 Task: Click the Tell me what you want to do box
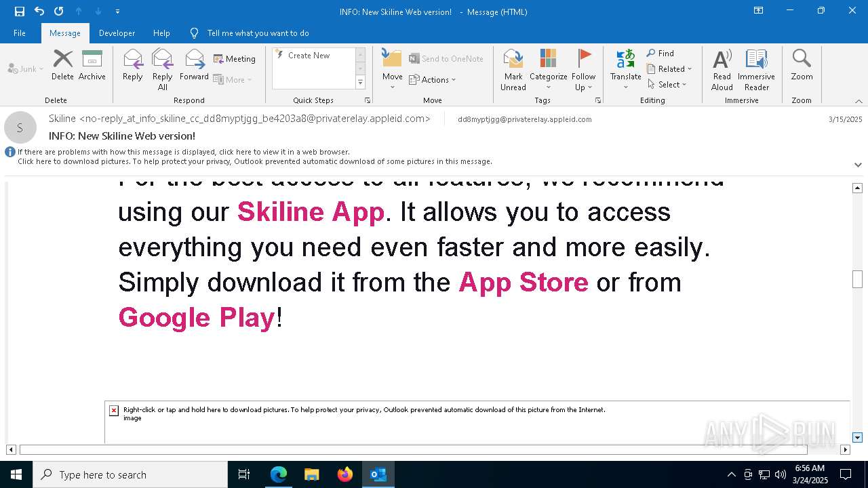pyautogui.click(x=258, y=33)
